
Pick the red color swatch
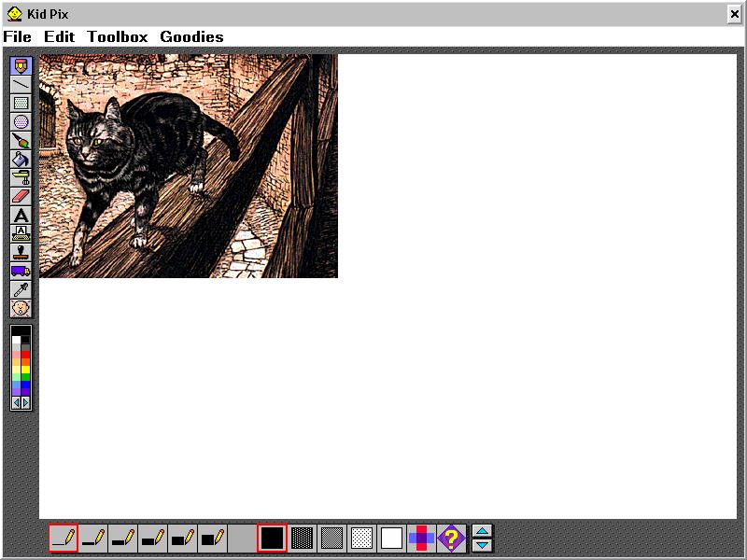[x=26, y=355]
